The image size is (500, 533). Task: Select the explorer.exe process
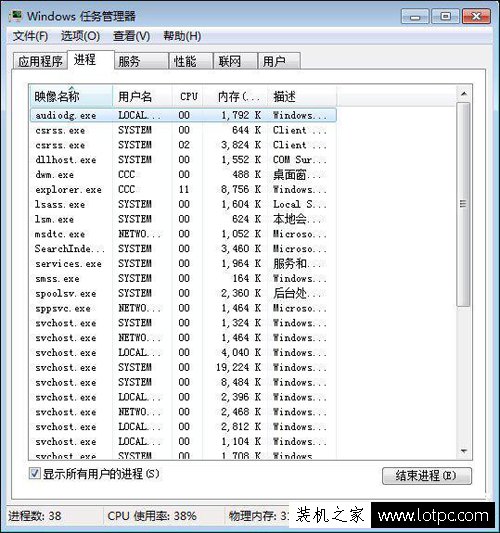click(x=183, y=189)
